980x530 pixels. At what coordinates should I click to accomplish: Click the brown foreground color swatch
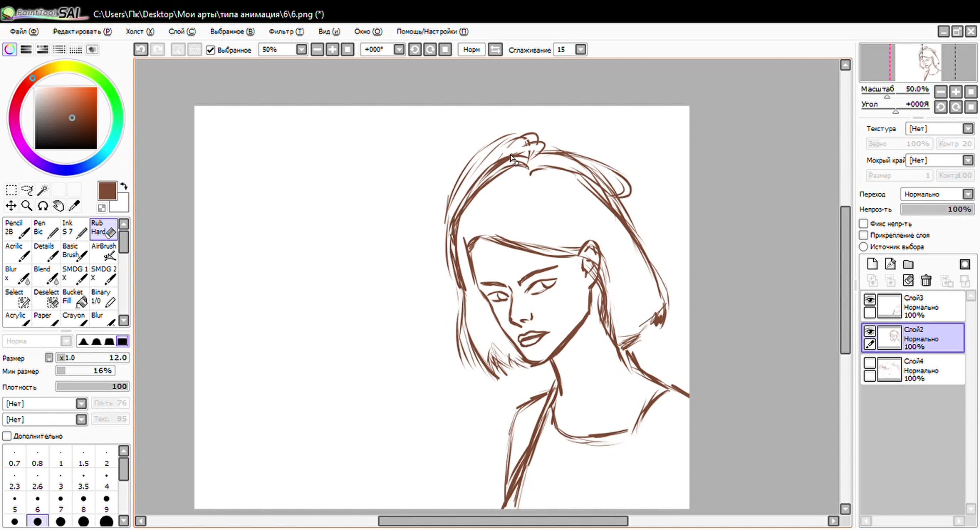(107, 190)
